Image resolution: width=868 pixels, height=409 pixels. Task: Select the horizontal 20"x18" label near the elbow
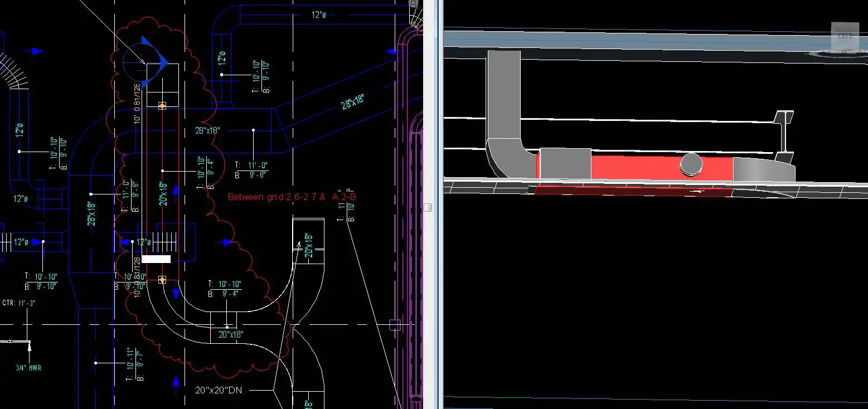tap(231, 334)
